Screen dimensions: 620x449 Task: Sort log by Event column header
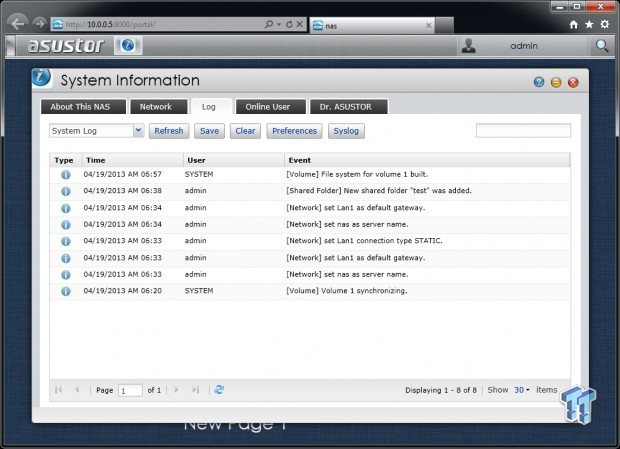pos(427,160)
